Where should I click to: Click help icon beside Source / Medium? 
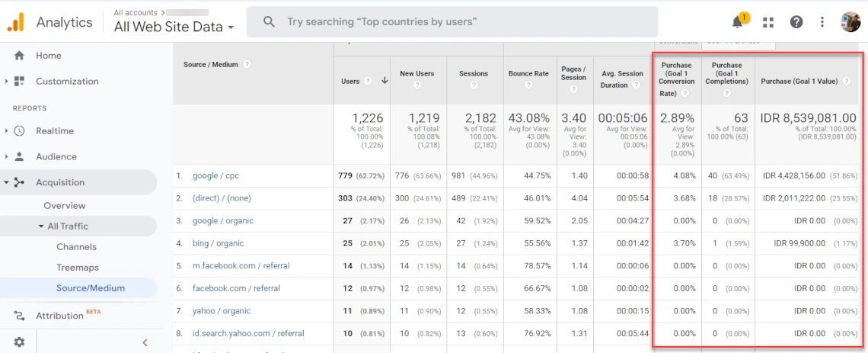[247, 64]
